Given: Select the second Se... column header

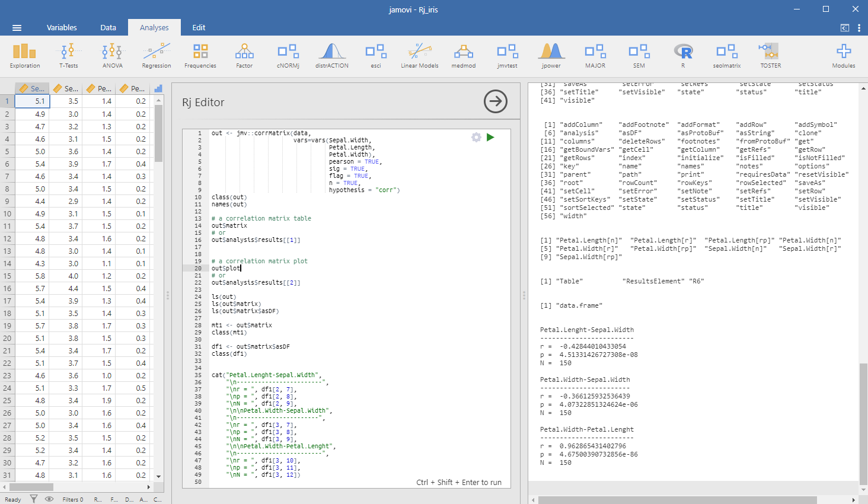Looking at the screenshot, I should (x=66, y=88).
